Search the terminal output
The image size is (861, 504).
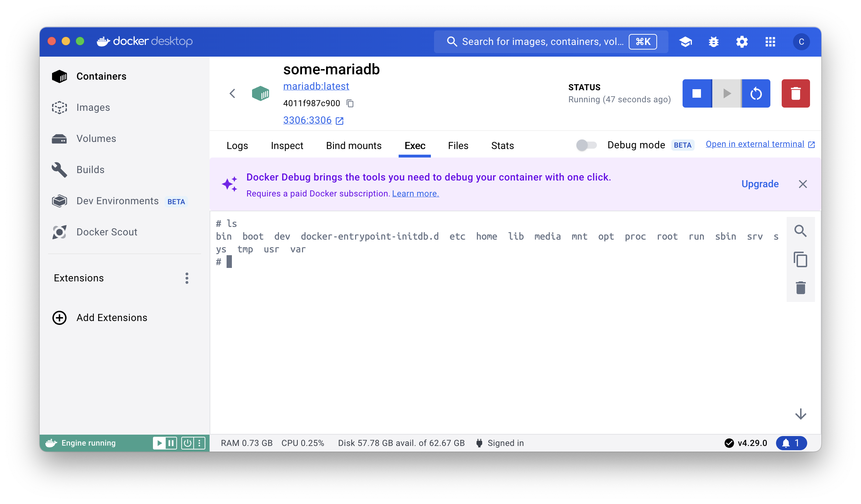[x=800, y=231]
